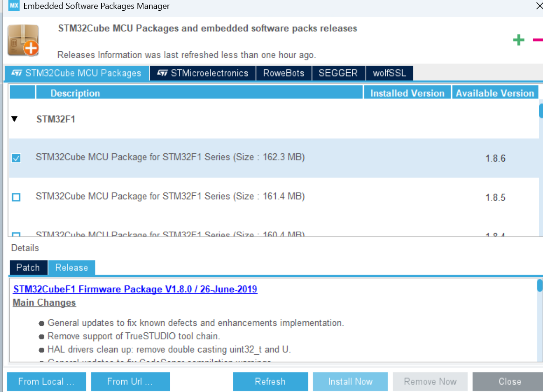543x392 pixels.
Task: Click the pink minus collapse-all icon
Action: point(538,40)
